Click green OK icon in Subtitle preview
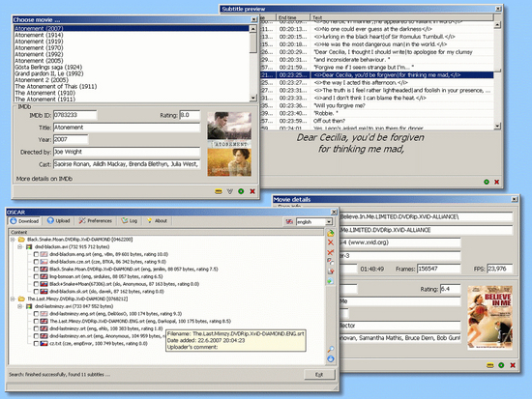Viewport: 532px width, 399px height. click(487, 182)
